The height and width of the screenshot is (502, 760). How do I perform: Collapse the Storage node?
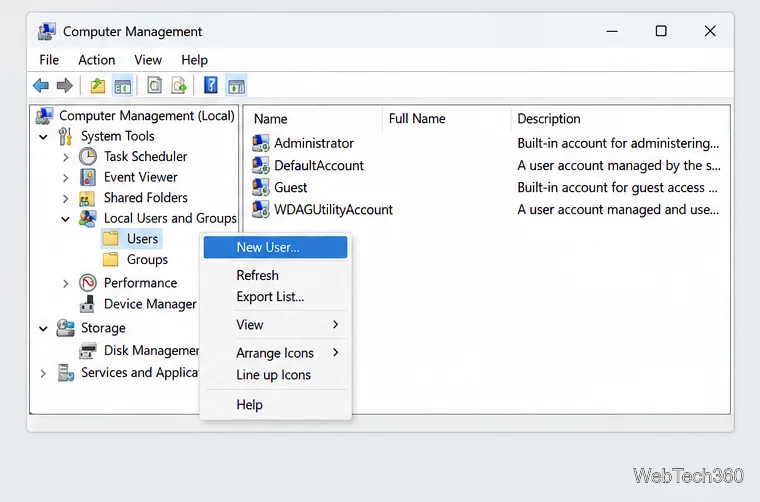pyautogui.click(x=43, y=329)
